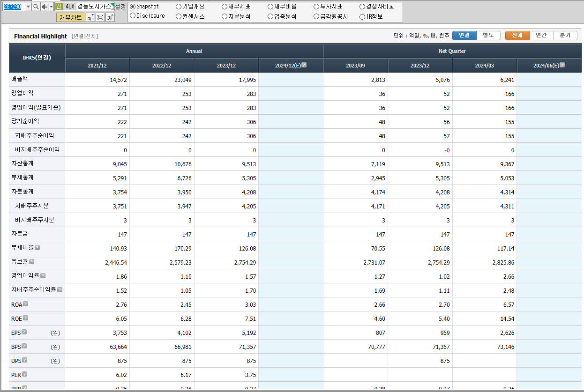Click help icon next to 유보율

tap(32, 262)
